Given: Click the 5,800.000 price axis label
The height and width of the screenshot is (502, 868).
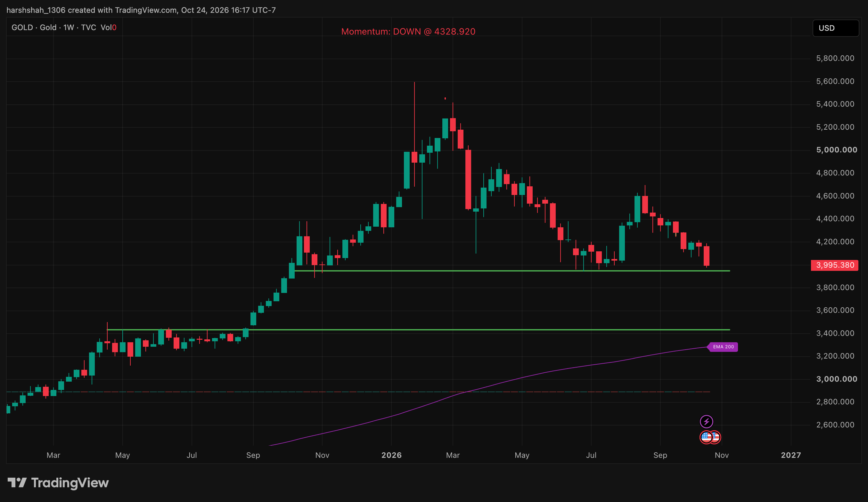Looking at the screenshot, I should coord(835,58).
